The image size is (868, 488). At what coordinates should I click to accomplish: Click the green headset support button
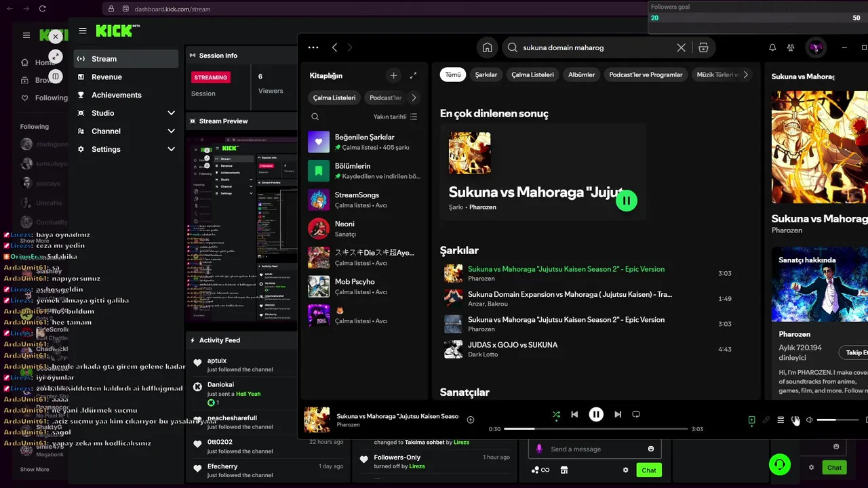point(780,464)
